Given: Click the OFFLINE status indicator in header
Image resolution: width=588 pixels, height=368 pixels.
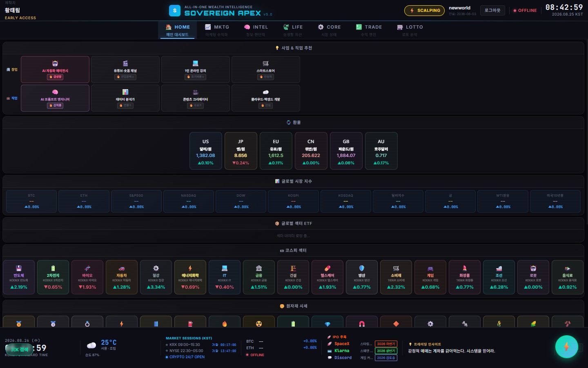Looking at the screenshot, I should click(525, 11).
